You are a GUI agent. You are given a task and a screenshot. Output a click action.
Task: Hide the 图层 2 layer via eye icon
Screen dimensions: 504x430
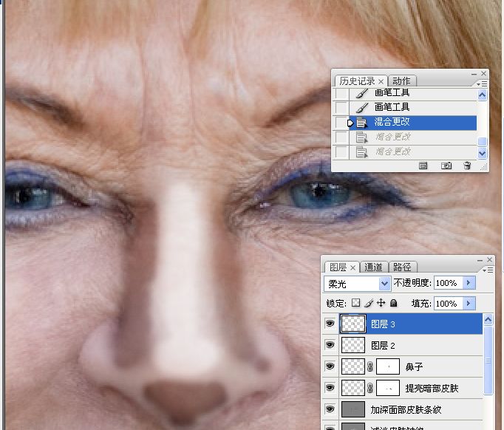330,345
